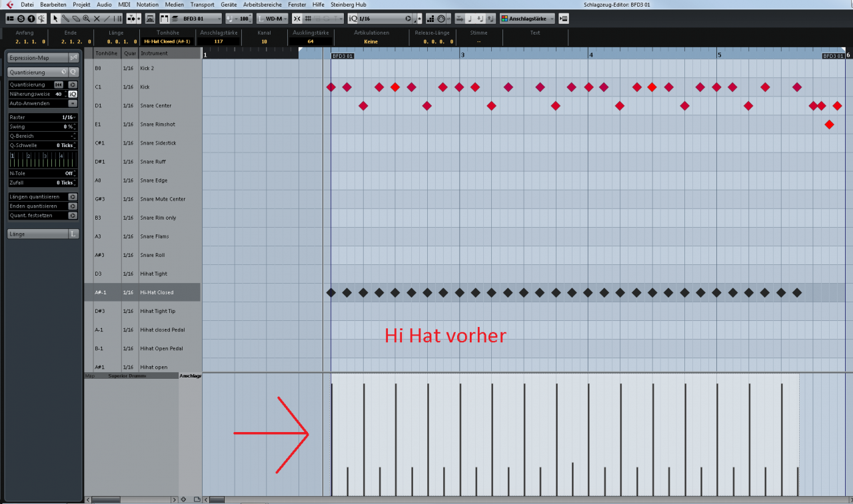Click the Set up Window Layout icon
Image resolution: width=853 pixels, height=504 pixels.
(10, 19)
